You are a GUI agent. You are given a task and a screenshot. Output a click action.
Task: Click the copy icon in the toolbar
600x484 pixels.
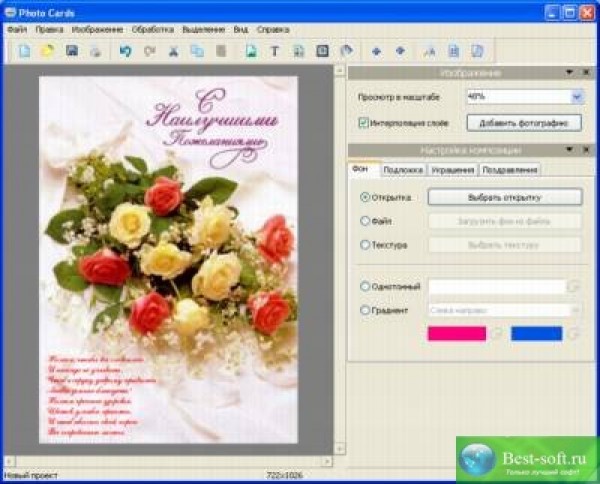tap(197, 51)
